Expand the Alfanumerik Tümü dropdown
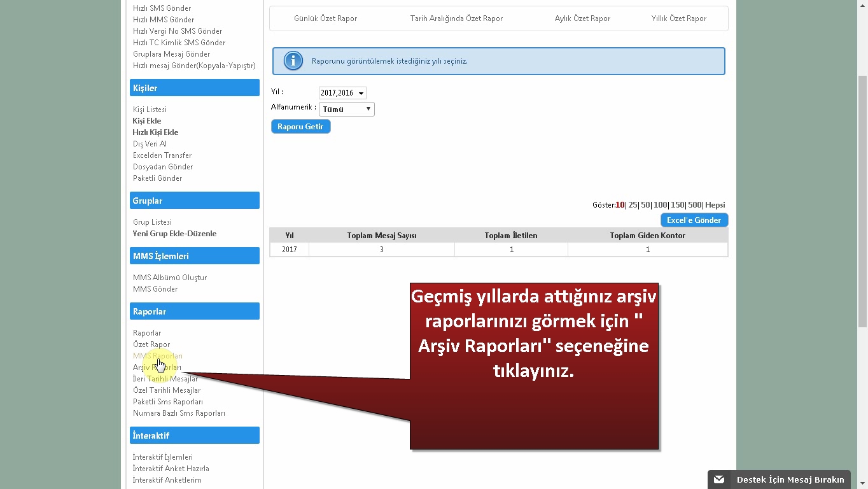The image size is (868, 489). coord(346,110)
